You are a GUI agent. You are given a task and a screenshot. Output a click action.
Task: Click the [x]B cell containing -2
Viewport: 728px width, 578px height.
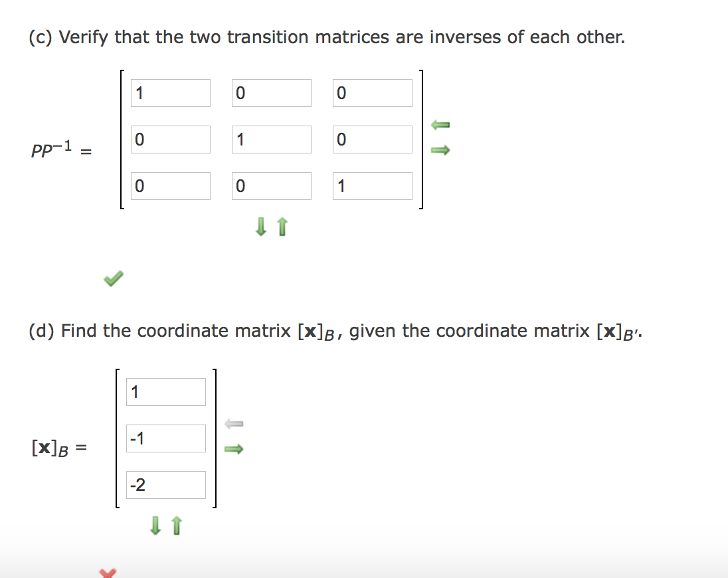(x=165, y=484)
